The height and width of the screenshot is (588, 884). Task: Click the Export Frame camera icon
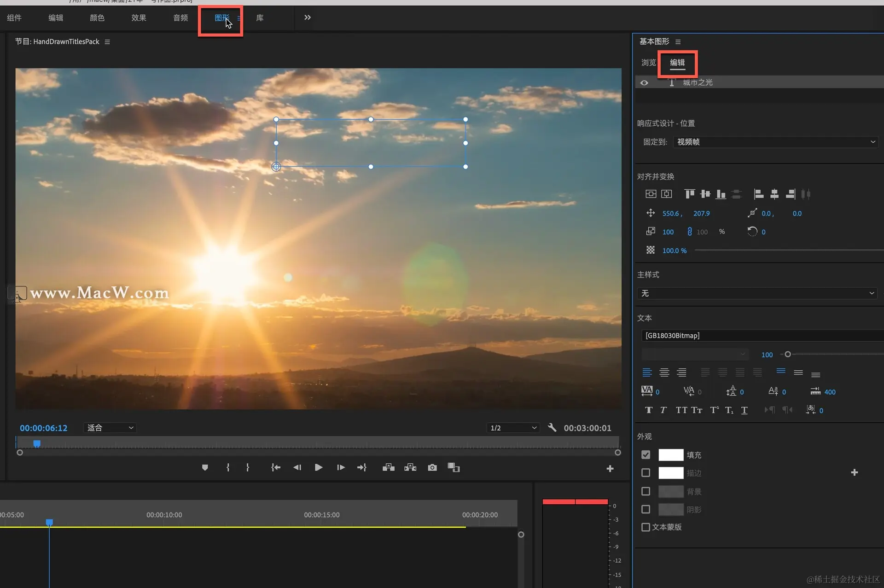pos(432,467)
